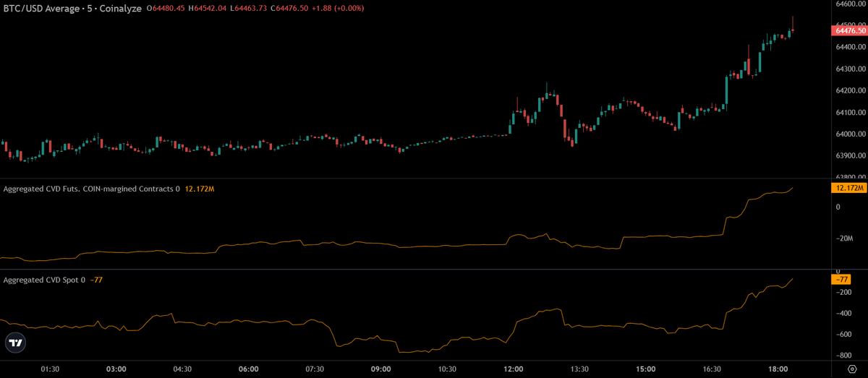Click the 09:00 time axis label
The image size is (868, 378).
381,369
